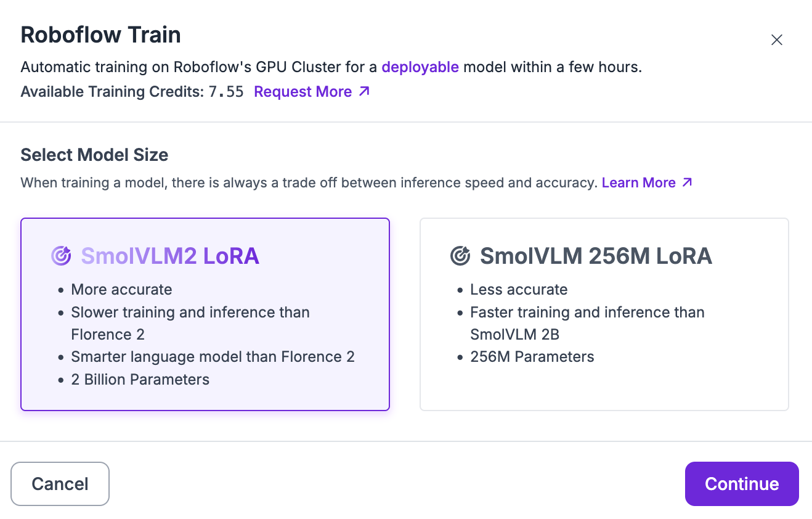Follow the purple 'deployable' link
This screenshot has height=519, width=812.
click(x=420, y=67)
